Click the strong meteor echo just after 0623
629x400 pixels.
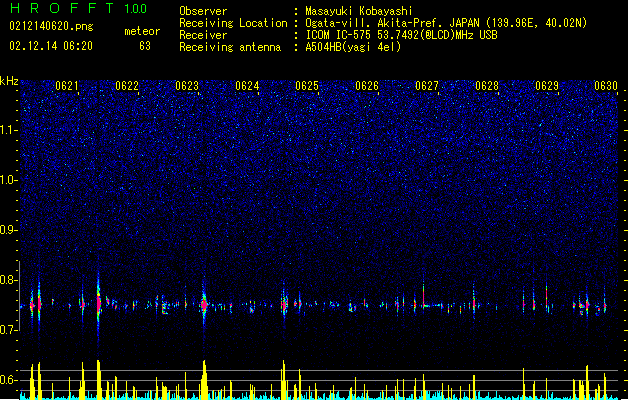pos(204,304)
